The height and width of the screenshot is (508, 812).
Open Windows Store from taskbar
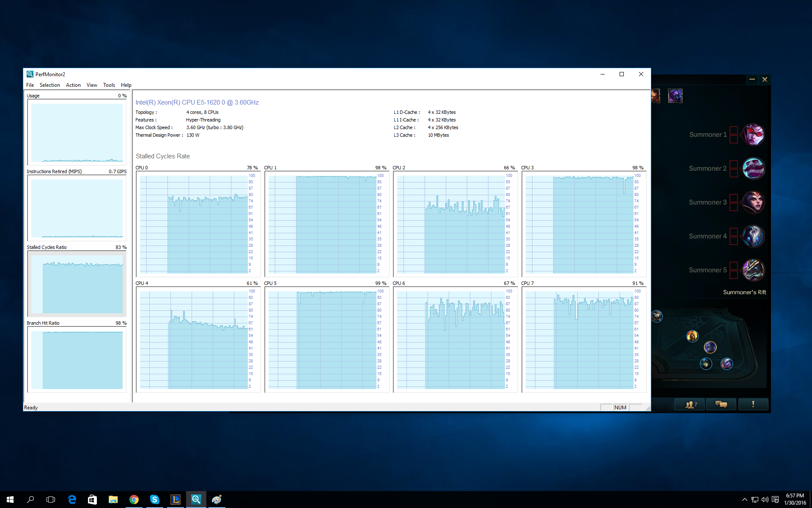92,500
